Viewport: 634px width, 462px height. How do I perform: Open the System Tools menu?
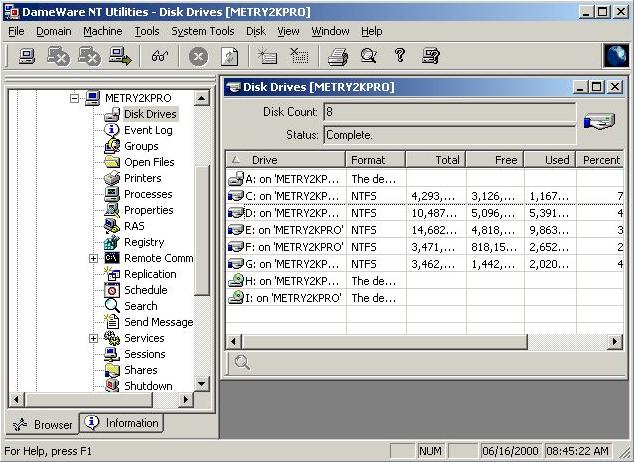(x=203, y=31)
